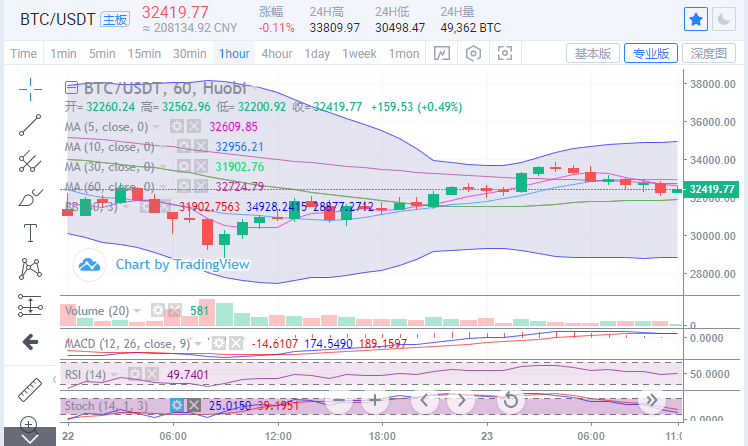
Task: Select the 30min interval
Action: (189, 53)
